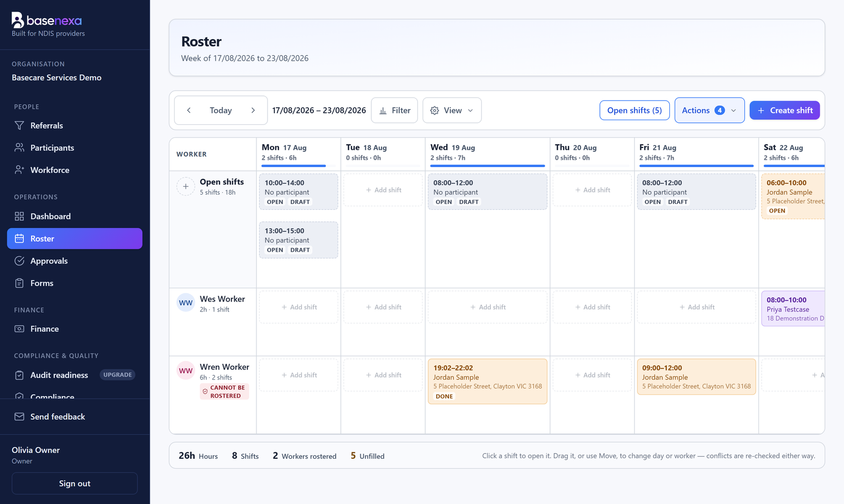Jump to Today in roster
This screenshot has height=504, width=844.
pos(220,110)
